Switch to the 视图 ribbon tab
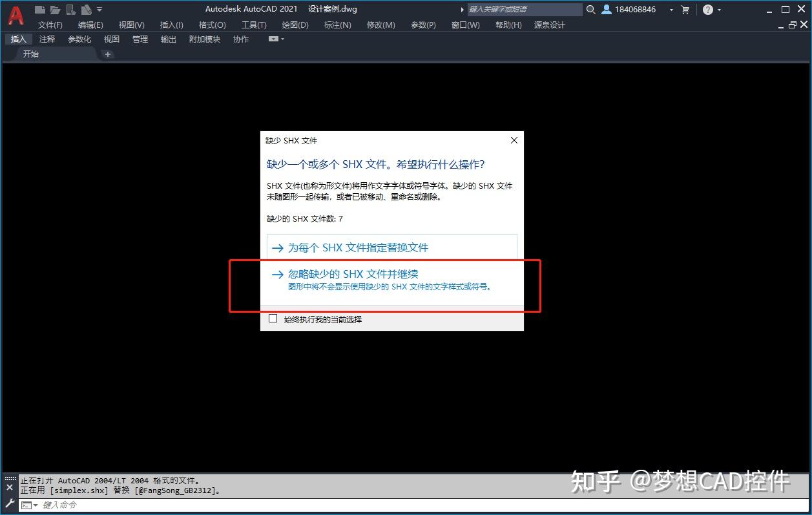 pyautogui.click(x=112, y=39)
